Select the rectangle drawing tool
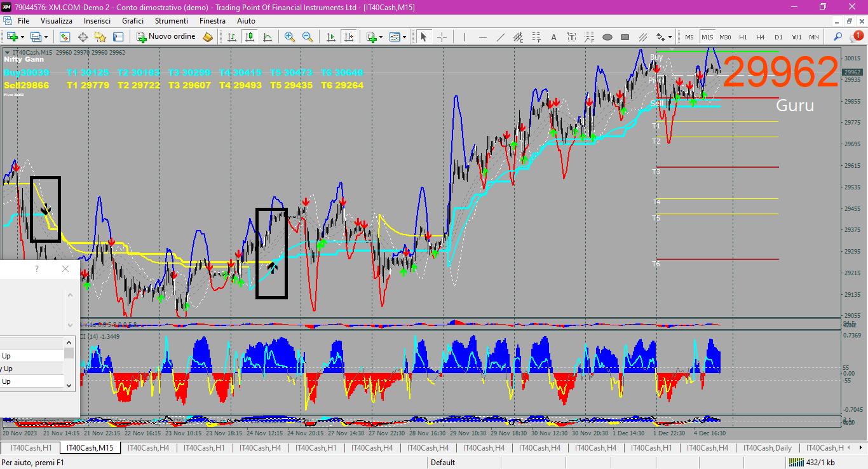The width and height of the screenshot is (868, 469). click(x=625, y=37)
